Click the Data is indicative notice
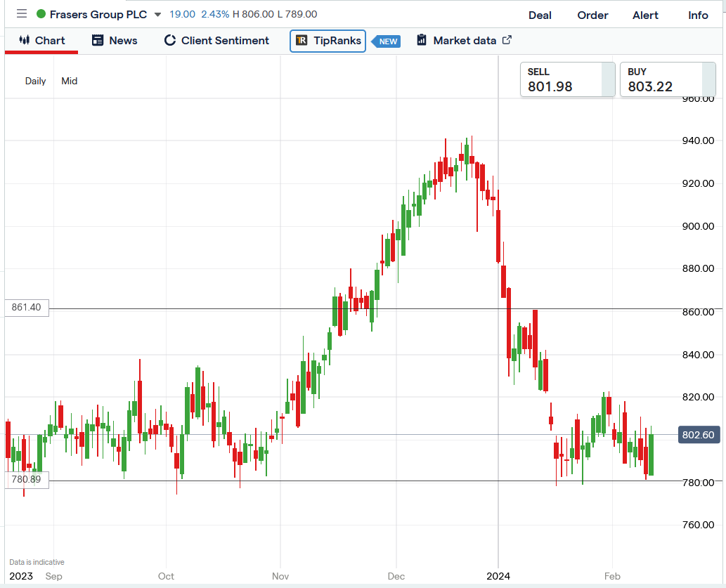Image resolution: width=726 pixels, height=588 pixels. 37,563
